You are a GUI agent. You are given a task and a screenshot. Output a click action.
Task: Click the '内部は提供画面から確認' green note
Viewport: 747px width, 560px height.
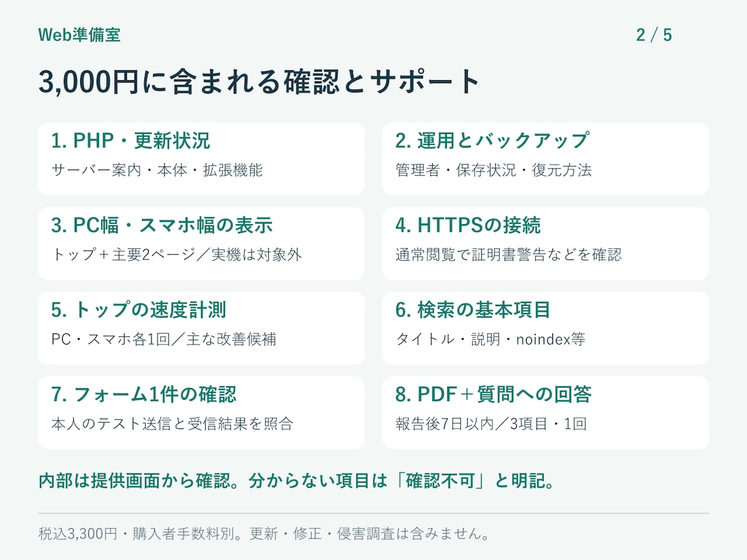[135, 481]
